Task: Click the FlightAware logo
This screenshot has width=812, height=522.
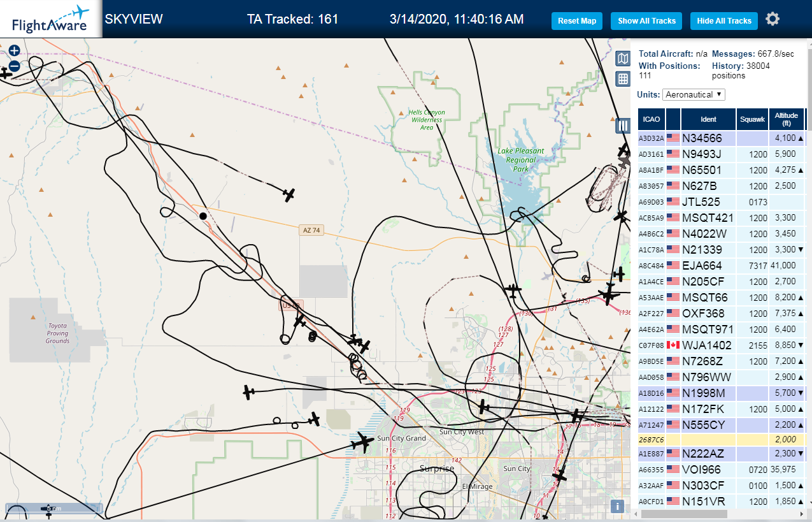Action: coord(50,19)
